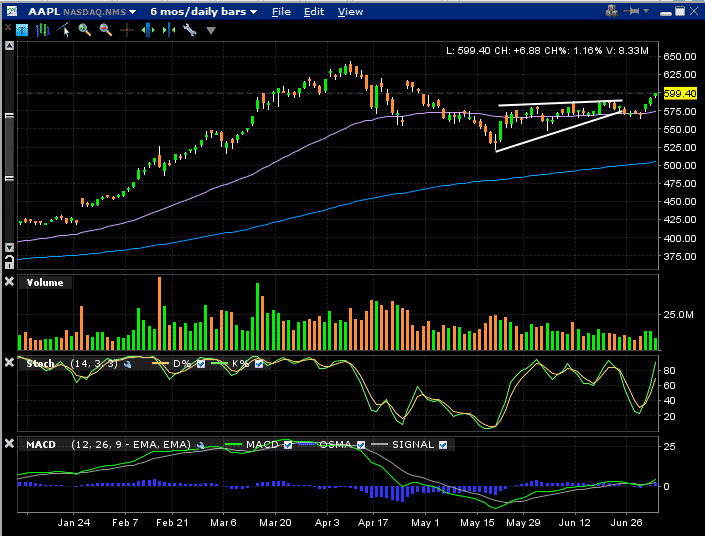
Task: Click the Stoch indicator label
Action: pos(40,363)
